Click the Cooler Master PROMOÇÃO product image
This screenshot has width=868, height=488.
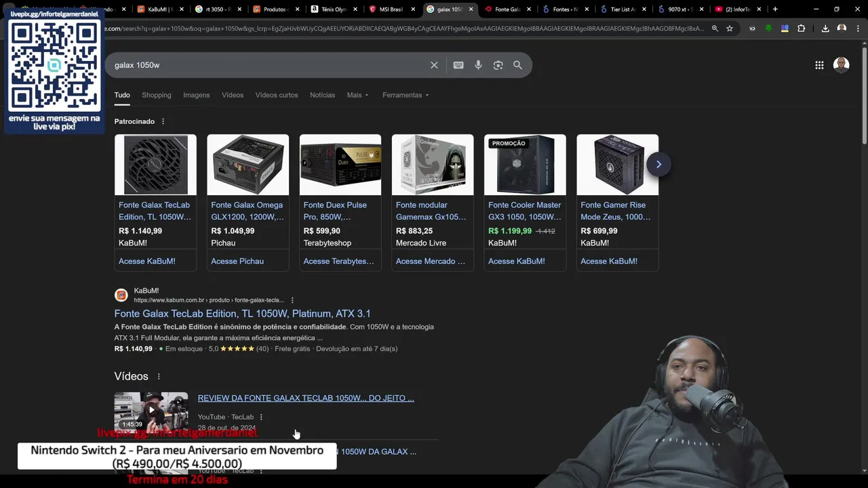[525, 165]
